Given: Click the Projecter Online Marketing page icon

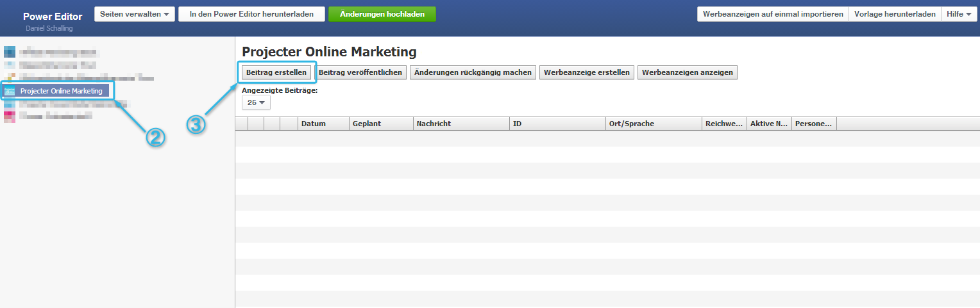Looking at the screenshot, I should 10,91.
